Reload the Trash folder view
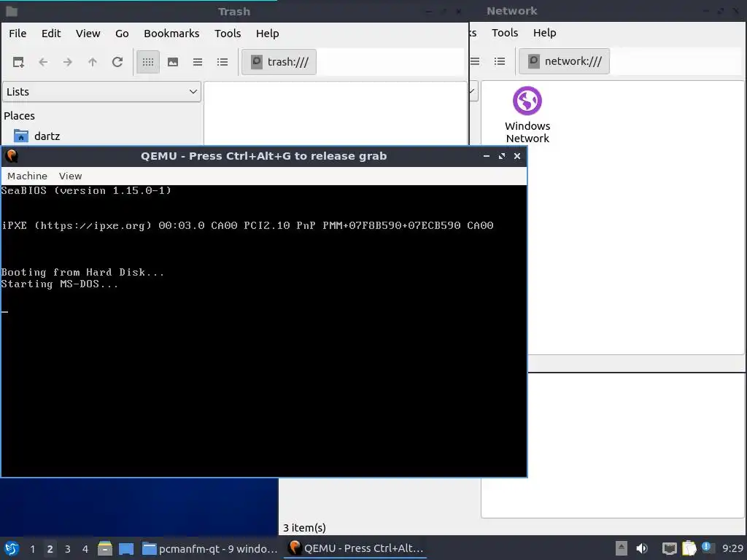Image resolution: width=747 pixels, height=560 pixels. (x=117, y=62)
